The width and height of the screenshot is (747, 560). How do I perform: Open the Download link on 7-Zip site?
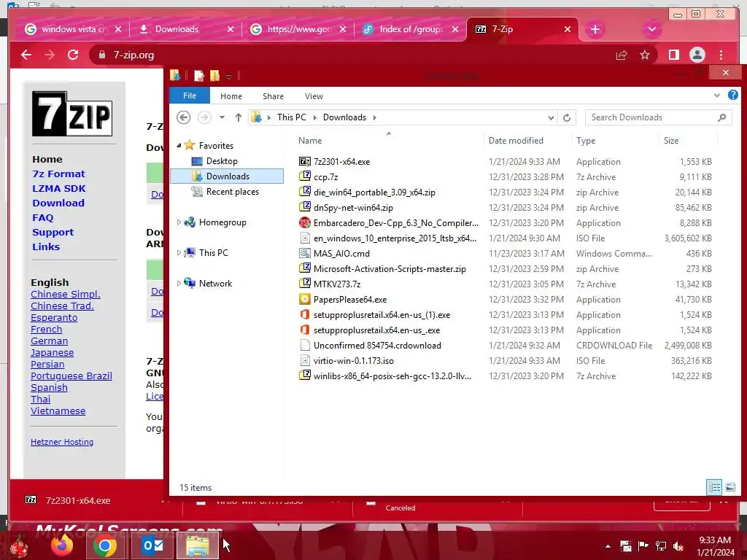[x=58, y=203]
